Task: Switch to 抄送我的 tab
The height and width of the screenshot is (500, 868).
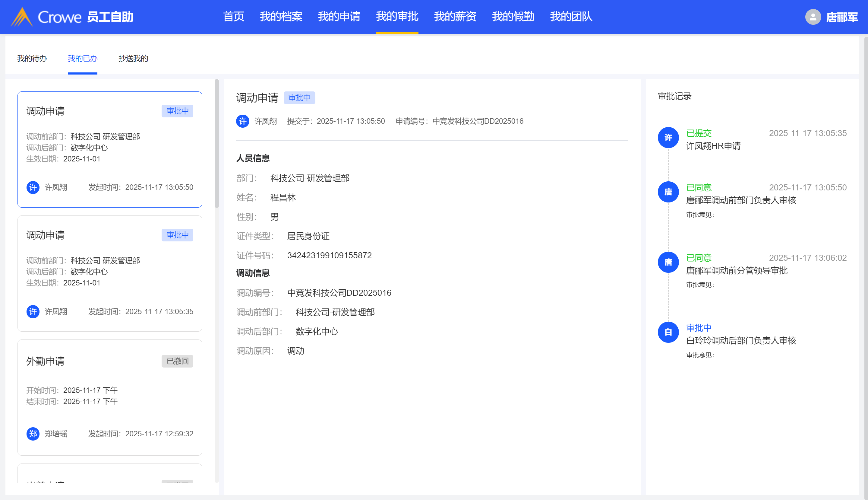Action: click(x=133, y=58)
